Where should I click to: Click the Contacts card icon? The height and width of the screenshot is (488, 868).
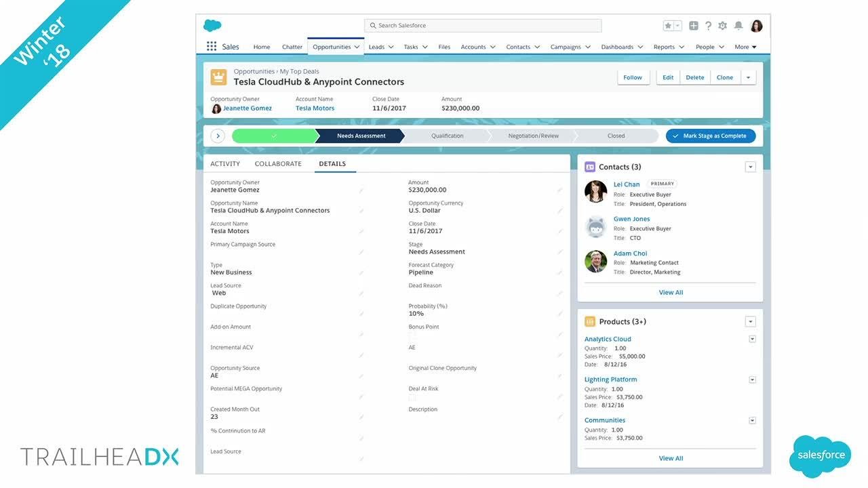[589, 167]
